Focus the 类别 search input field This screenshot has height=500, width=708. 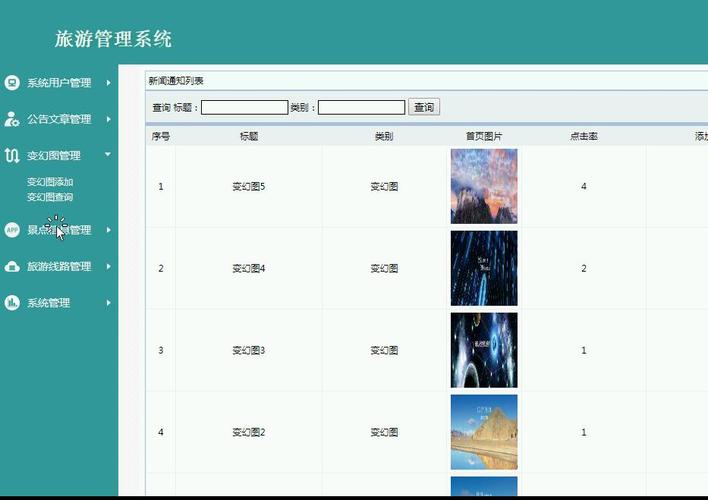(361, 107)
